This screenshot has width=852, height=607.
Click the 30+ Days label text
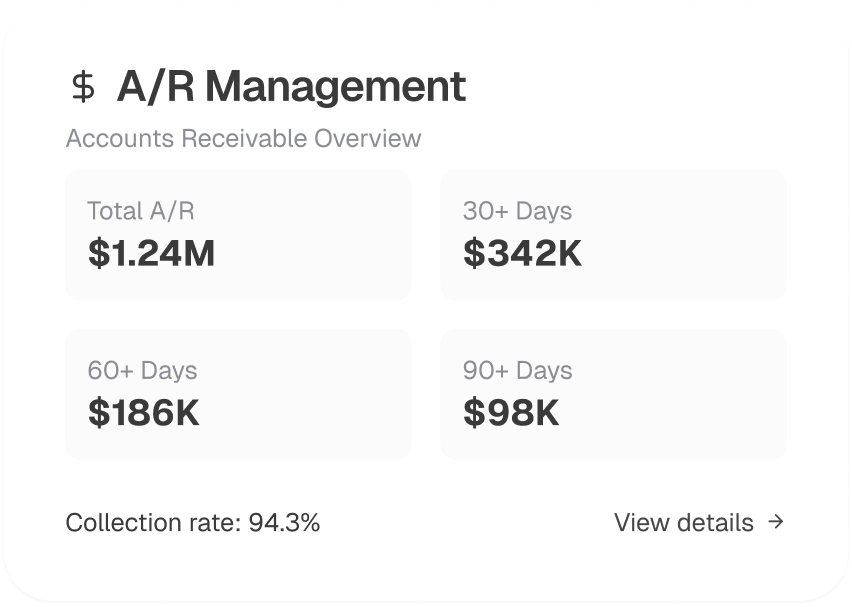(x=517, y=211)
